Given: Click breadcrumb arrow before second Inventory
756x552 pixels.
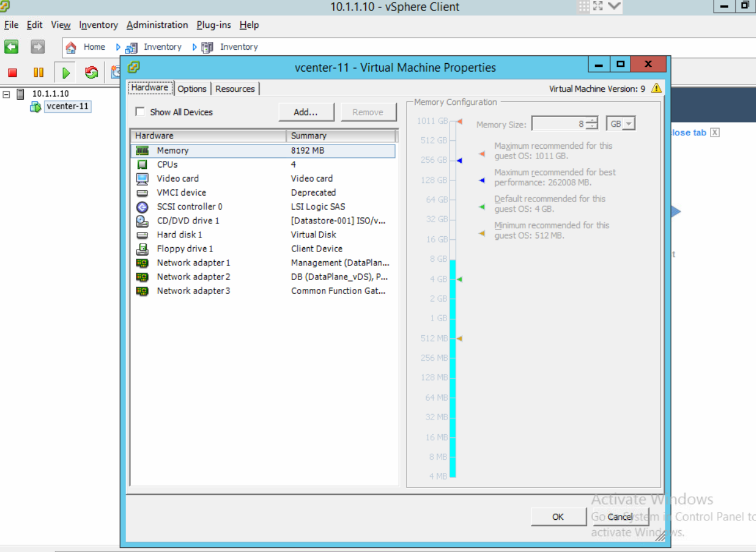Looking at the screenshot, I should pyautogui.click(x=195, y=47).
